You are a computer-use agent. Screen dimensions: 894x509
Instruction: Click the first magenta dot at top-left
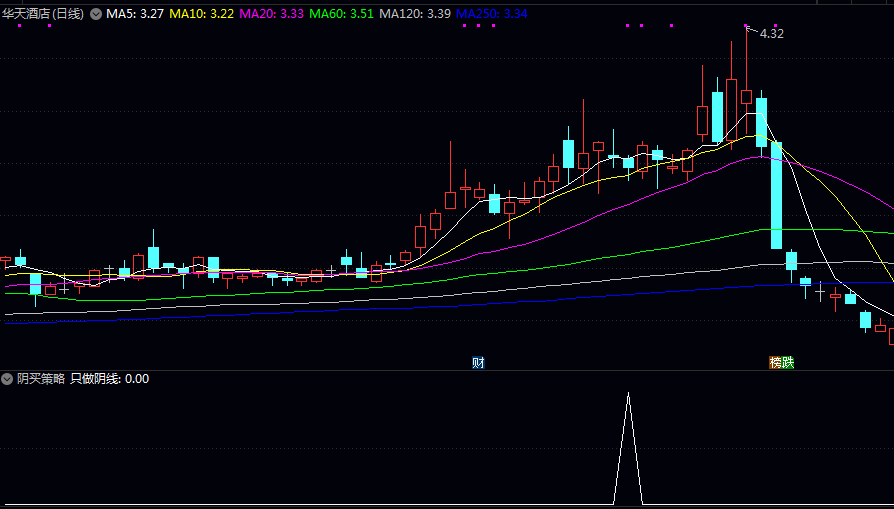[19, 26]
